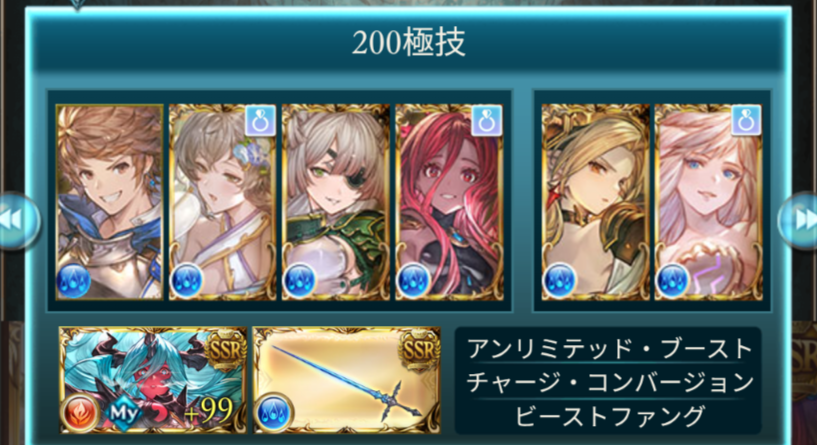Select the pink-haired sub member portrait
Screen dimensions: 817x445
(x=709, y=202)
